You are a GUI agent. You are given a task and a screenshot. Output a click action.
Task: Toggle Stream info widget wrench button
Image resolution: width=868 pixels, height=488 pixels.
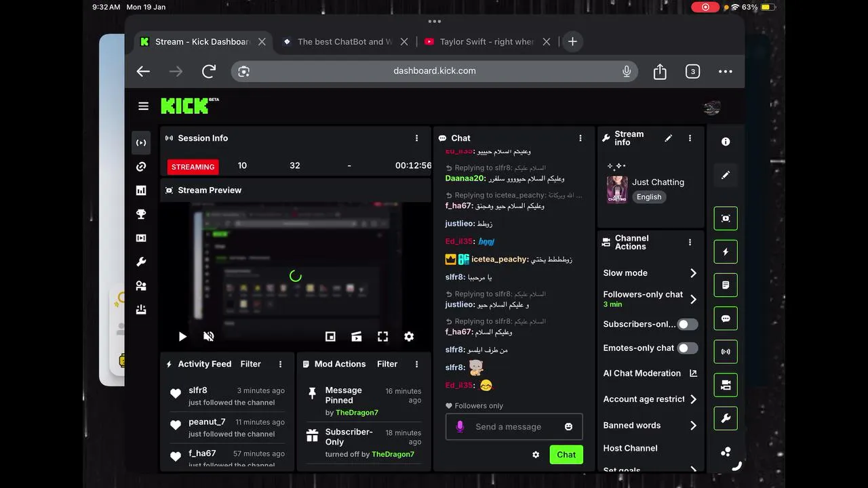[x=726, y=419]
